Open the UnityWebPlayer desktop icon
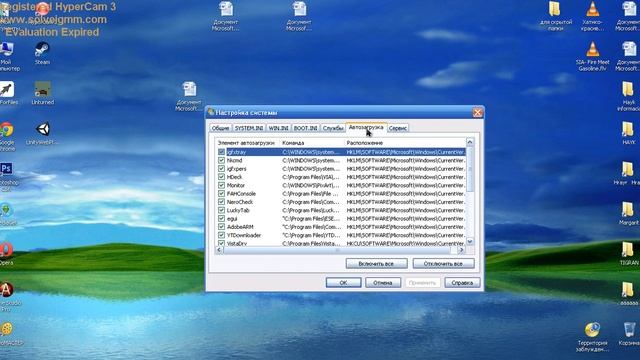The width and height of the screenshot is (640, 360). click(42, 133)
